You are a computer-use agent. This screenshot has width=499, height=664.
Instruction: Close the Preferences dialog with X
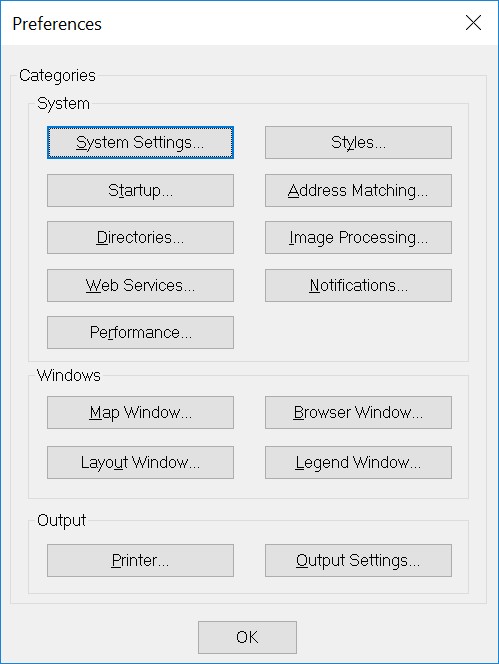click(x=473, y=23)
